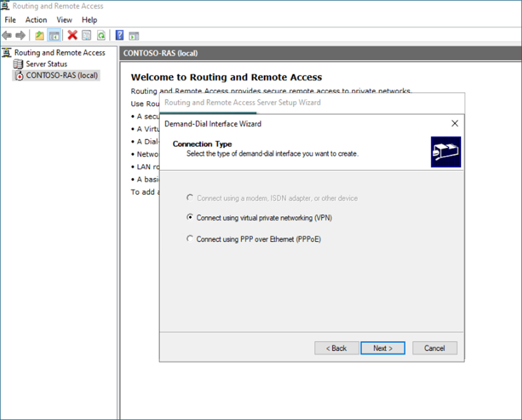Image resolution: width=522 pixels, height=420 pixels.
Task: Click the Up One Level folder icon
Action: coord(39,35)
